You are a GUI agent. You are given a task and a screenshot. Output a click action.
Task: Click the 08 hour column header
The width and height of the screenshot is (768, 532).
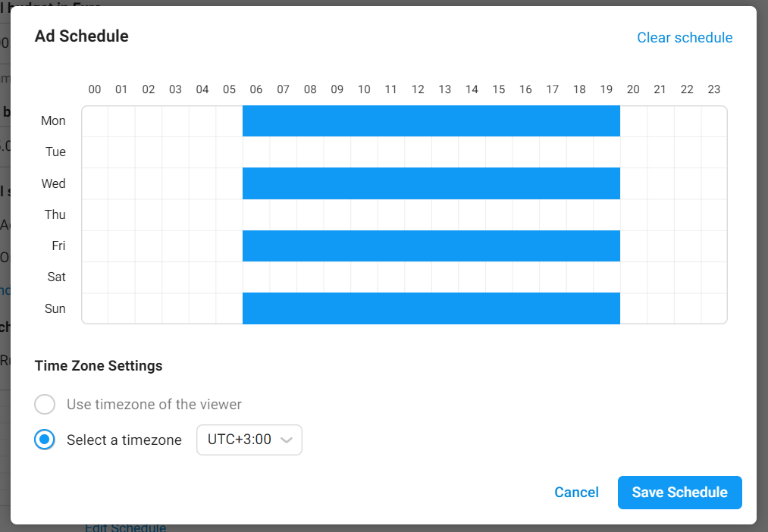(x=310, y=89)
